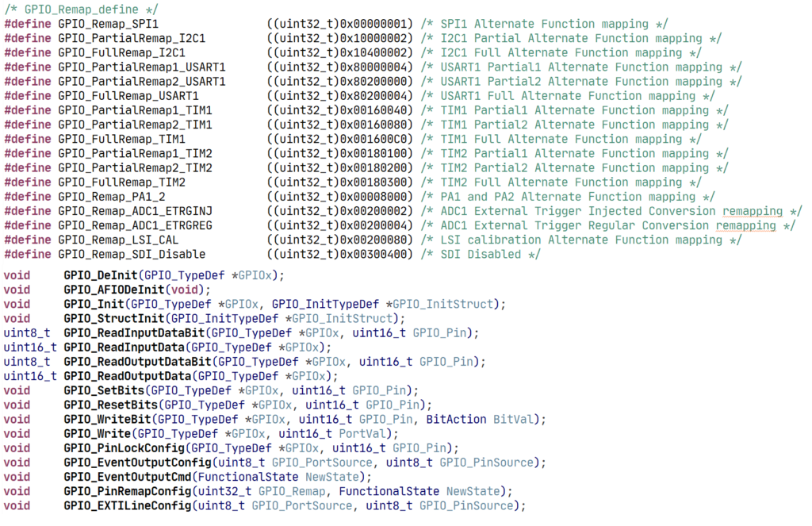This screenshot has width=812, height=526.
Task: Select the constant 0x00180300
Action: tap(373, 183)
